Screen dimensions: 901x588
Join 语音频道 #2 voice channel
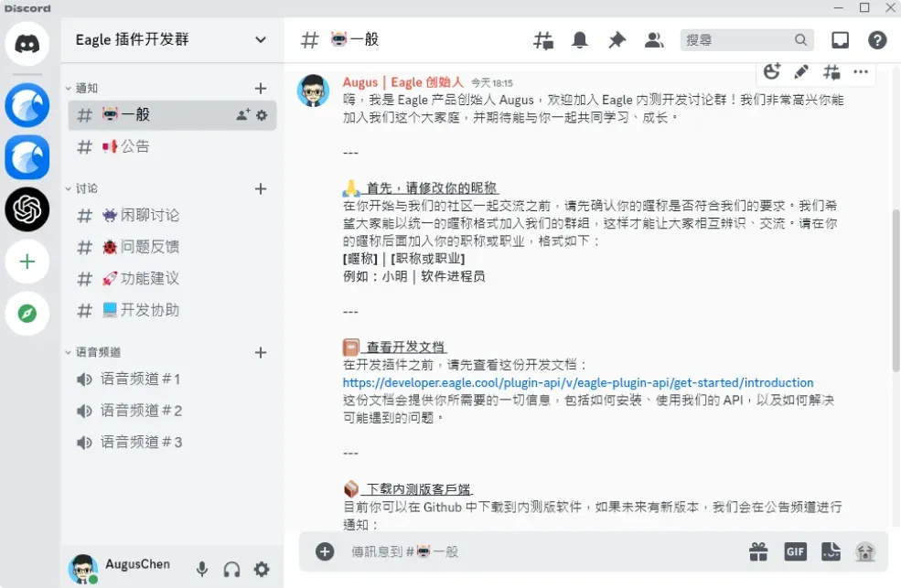172,411
